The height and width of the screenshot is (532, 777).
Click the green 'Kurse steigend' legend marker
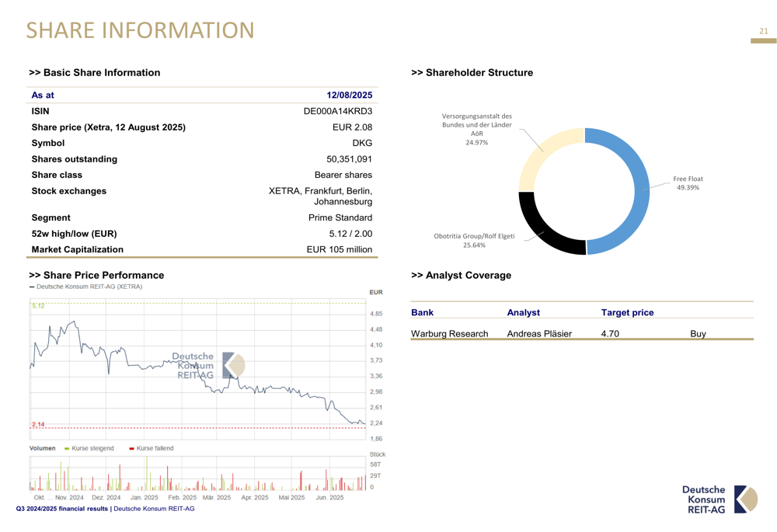coord(67,448)
